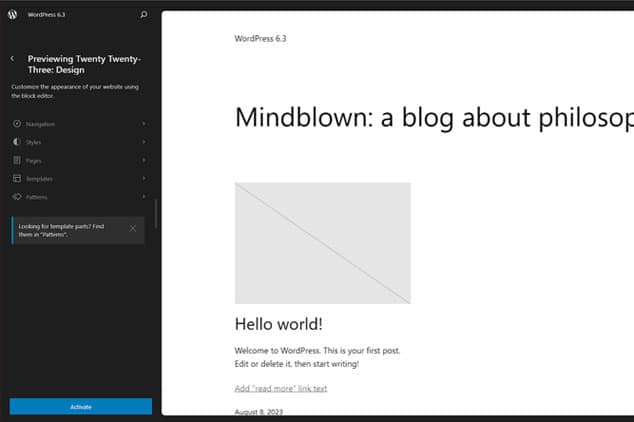This screenshot has height=422, width=634.
Task: Select the featured image placeholder
Action: [323, 243]
